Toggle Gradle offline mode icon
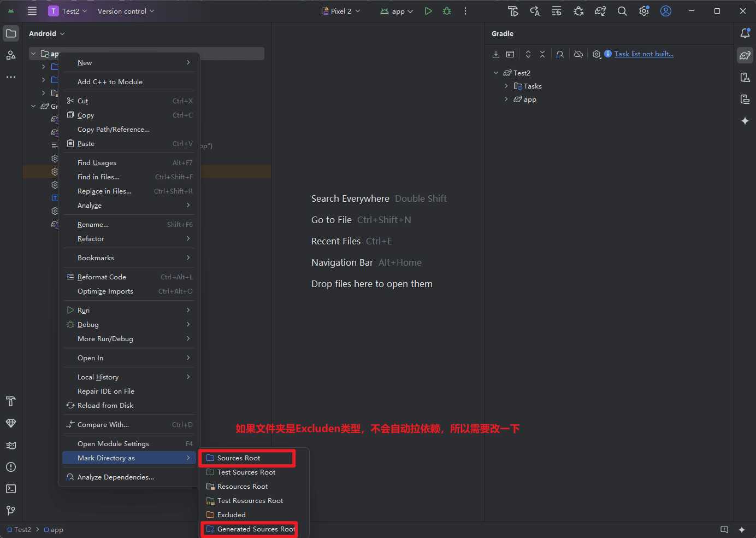Image resolution: width=756 pixels, height=538 pixels. coord(578,54)
